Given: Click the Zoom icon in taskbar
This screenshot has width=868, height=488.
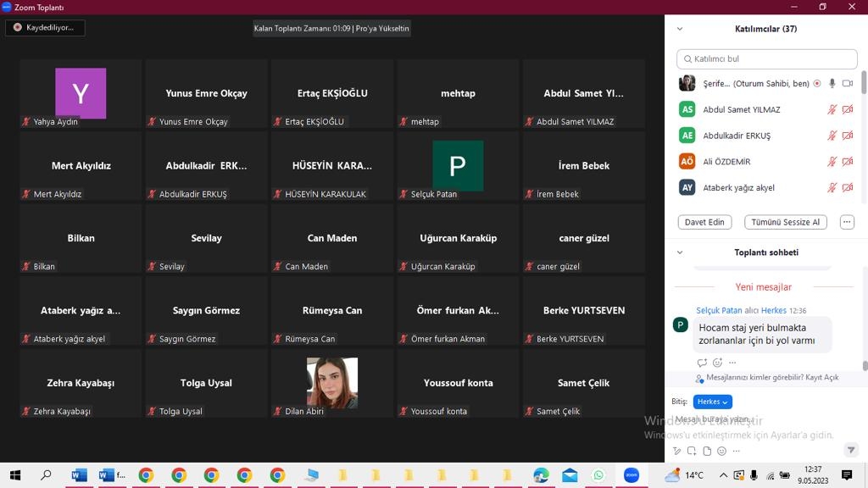Looking at the screenshot, I should pos(631,475).
